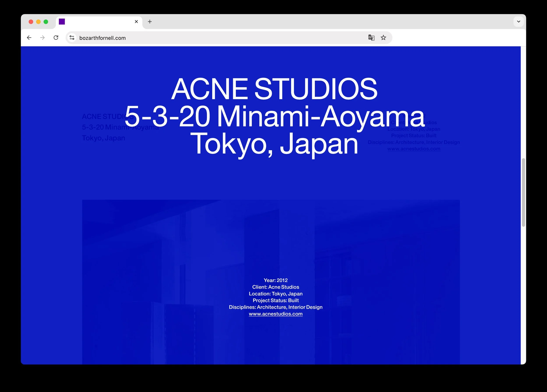Bookmark this page with the star icon
547x392 pixels.
[x=383, y=38]
